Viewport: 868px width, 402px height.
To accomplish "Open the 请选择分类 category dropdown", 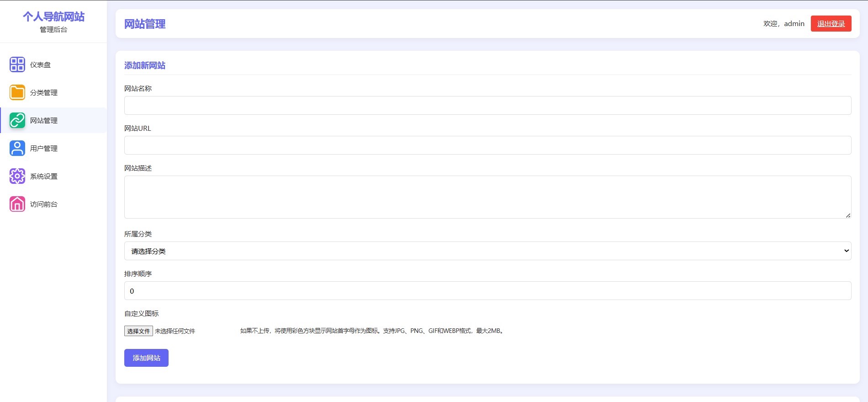I will [487, 251].
